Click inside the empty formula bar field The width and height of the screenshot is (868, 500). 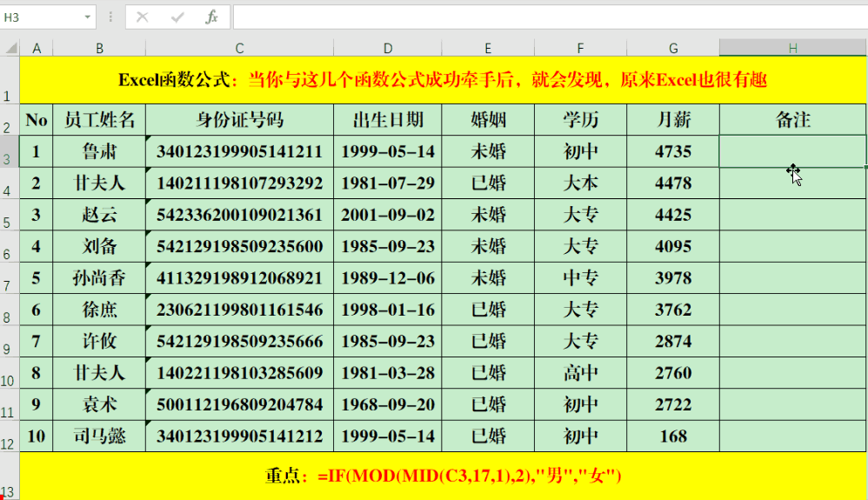(548, 17)
